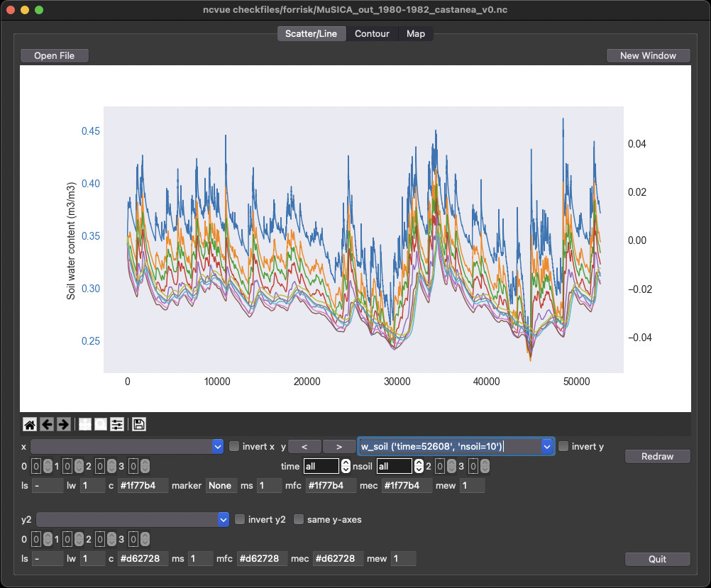
Task: Enable the same y-axes checkbox
Action: click(x=298, y=519)
